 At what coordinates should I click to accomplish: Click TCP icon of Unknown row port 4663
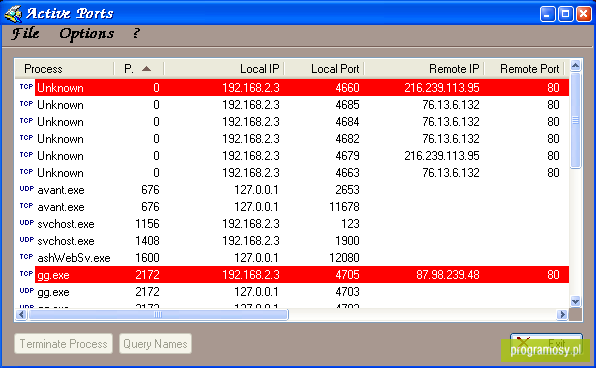tap(26, 172)
